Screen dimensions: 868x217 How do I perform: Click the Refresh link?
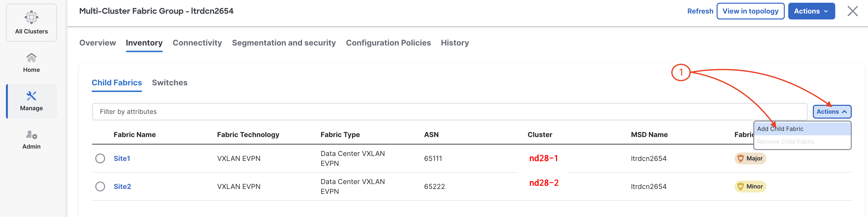pyautogui.click(x=700, y=11)
